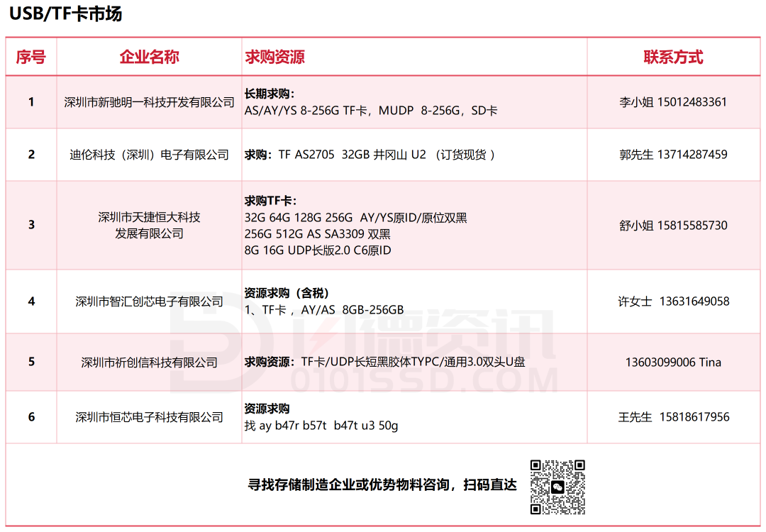Select 迪伦科技（深圳）电子有限公司 cell
This screenshot has width=766, height=532.
pyautogui.click(x=149, y=155)
